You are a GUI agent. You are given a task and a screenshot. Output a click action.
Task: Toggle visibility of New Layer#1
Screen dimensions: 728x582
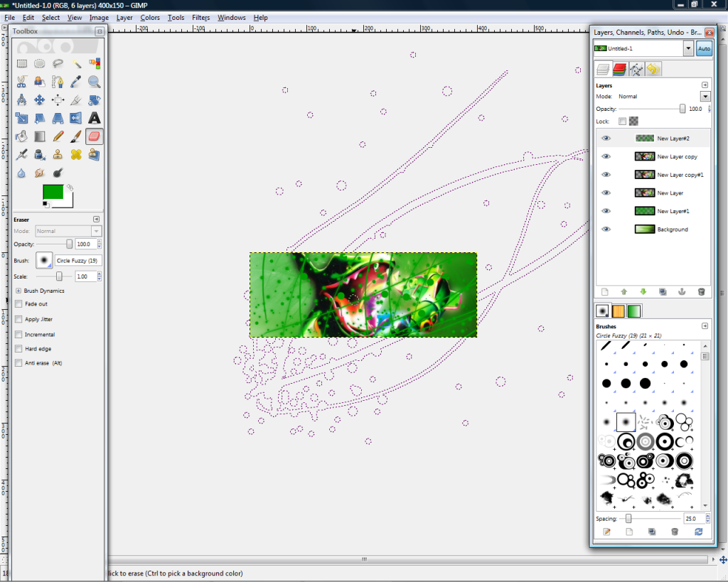point(606,211)
